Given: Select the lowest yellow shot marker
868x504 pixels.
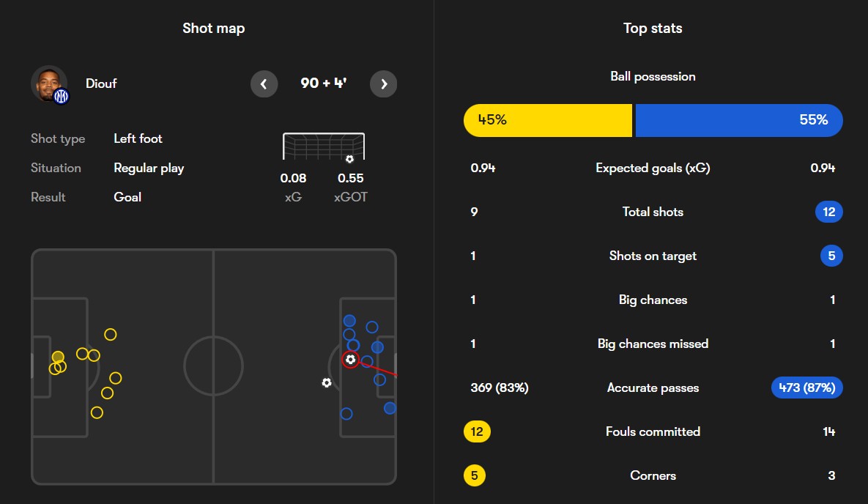Looking at the screenshot, I should click(97, 412).
